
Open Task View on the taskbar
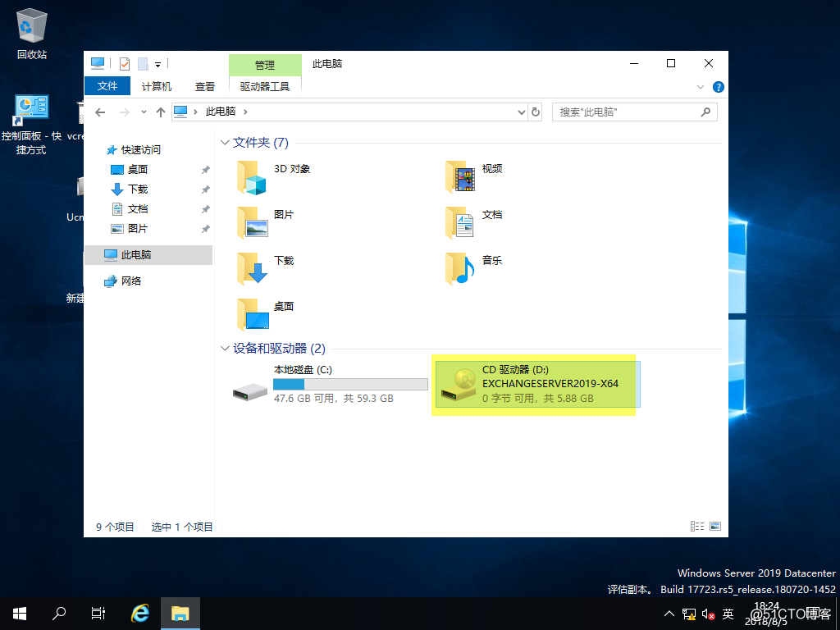(x=98, y=614)
